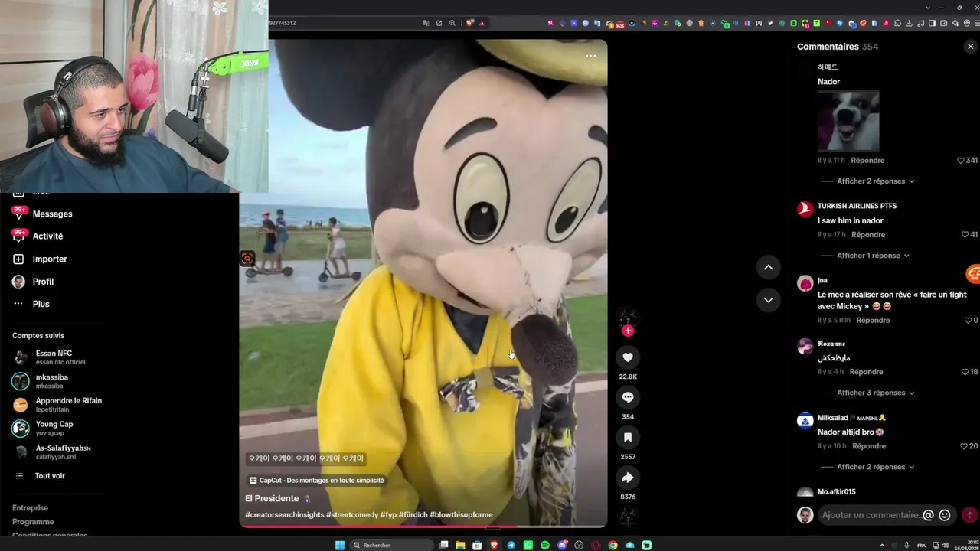Open the emoji picker in the comment box

coord(945,515)
